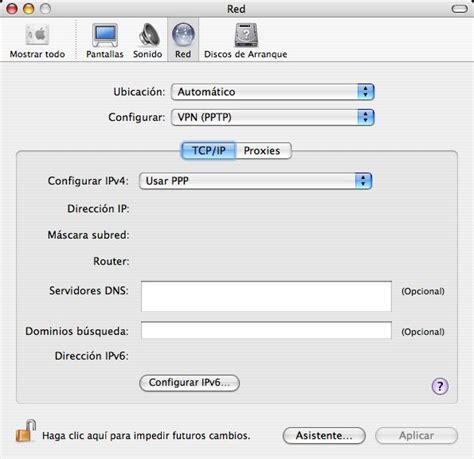Screen dimensions: 474x459
Task: Focus the Dominios búsqueda text field
Action: [x=266, y=330]
